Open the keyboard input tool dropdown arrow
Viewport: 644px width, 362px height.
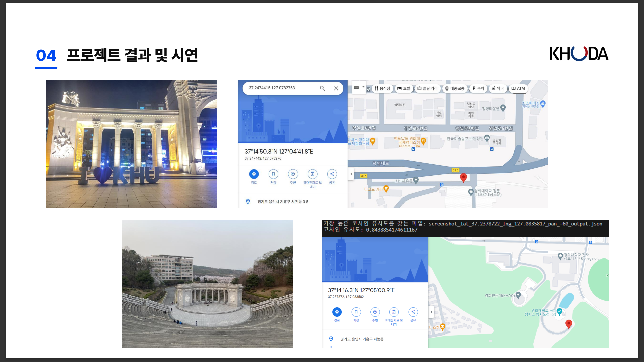coord(363,87)
